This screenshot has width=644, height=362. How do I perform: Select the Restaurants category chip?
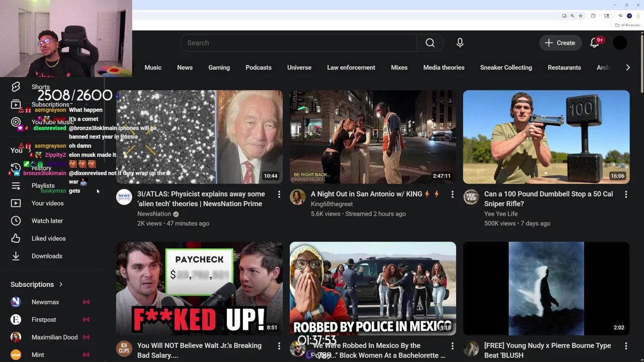(564, 67)
